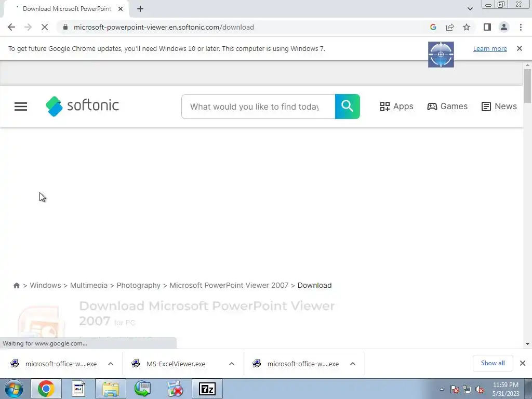The image size is (532, 399).
Task: Open a new browser tab
Action: pos(140,9)
